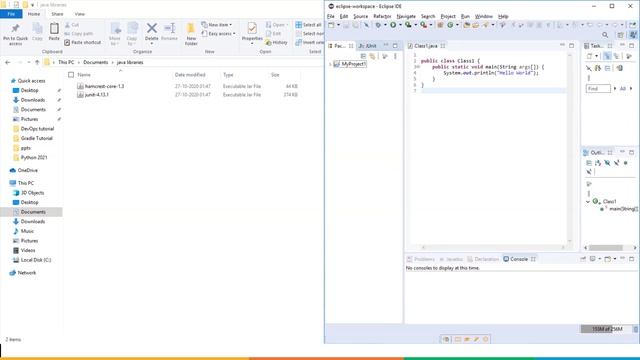Open the Refactor menu in Eclipse
Screen dimensions: 640x360
pyautogui.click(x=382, y=16)
